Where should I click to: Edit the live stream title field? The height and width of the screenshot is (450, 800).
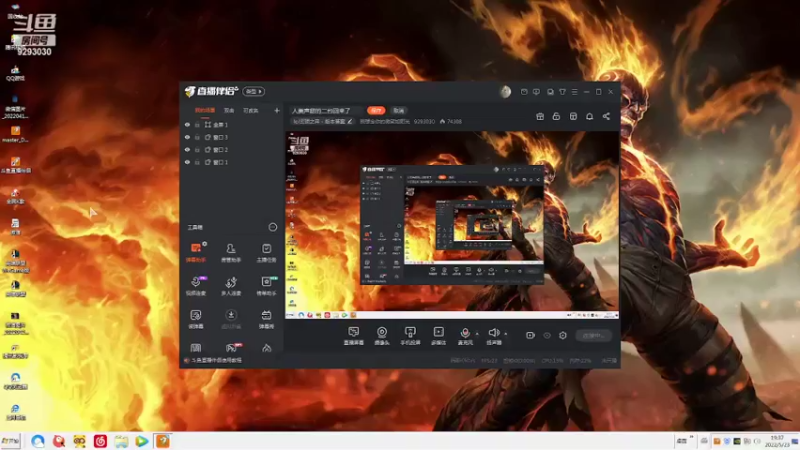(326, 110)
